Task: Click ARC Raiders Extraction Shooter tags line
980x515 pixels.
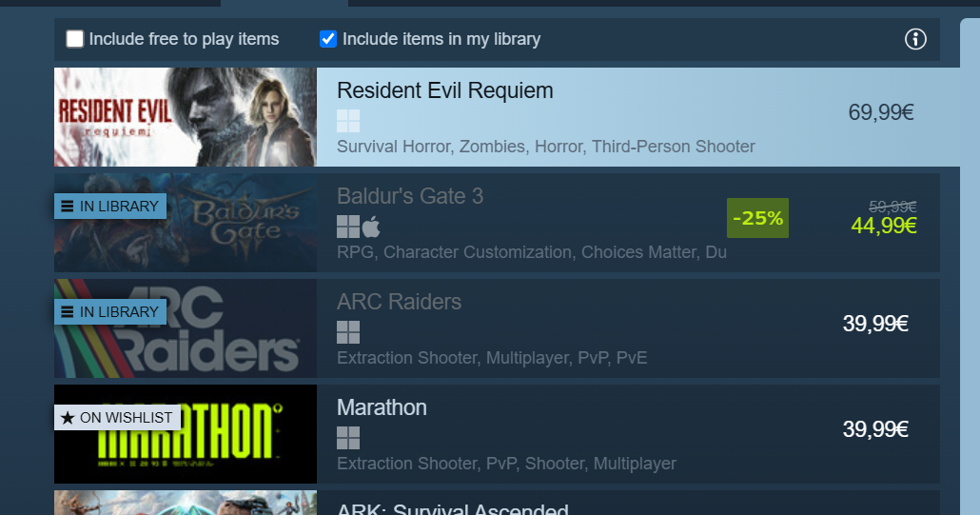Action: [492, 358]
